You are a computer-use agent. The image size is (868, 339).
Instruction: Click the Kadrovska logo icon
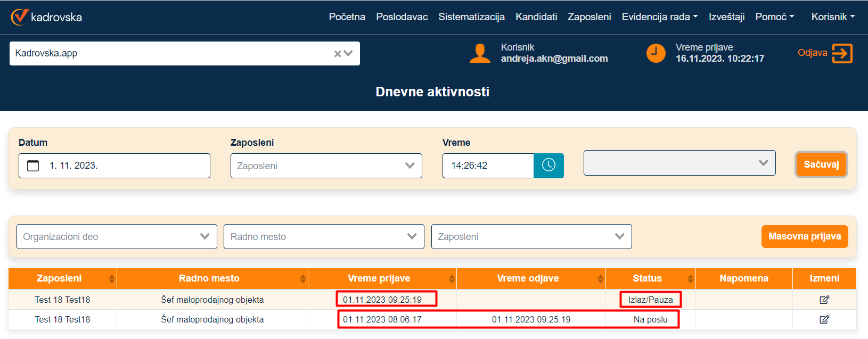pyautogui.click(x=20, y=17)
